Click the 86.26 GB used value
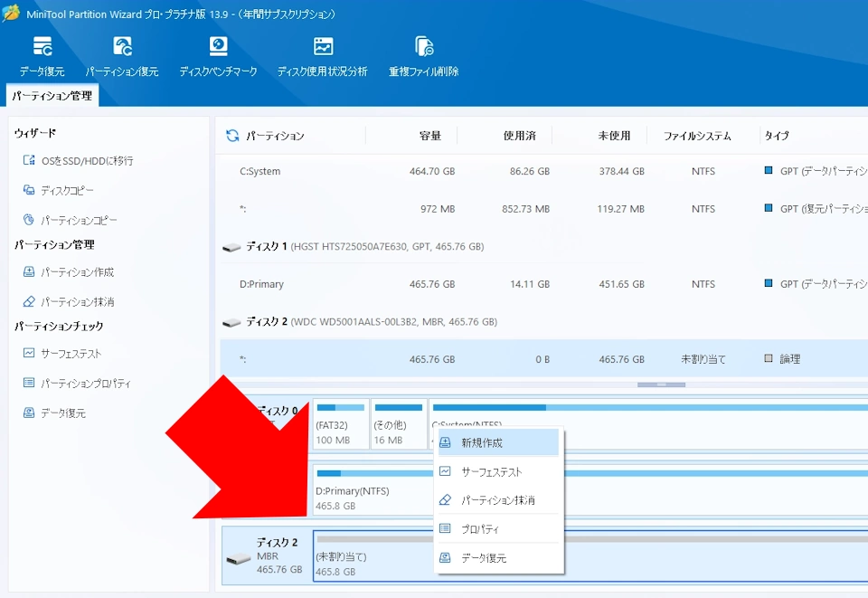Screen dimensions: 868x598 [530, 172]
